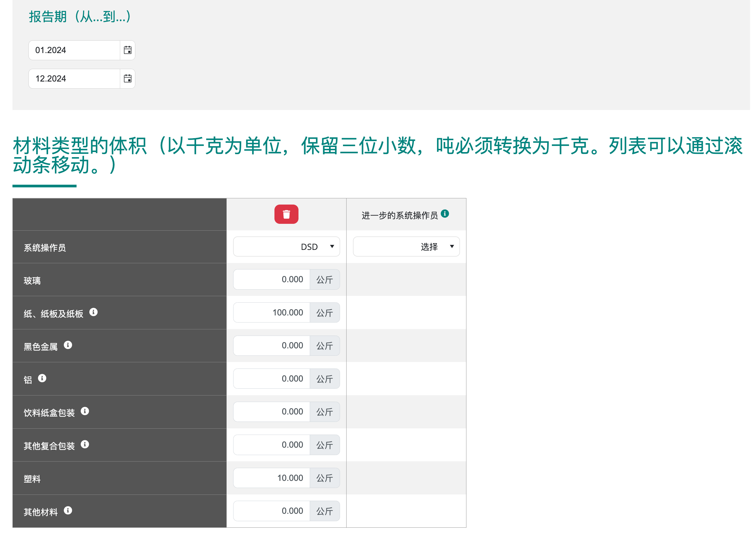Click the 饮料纸盒包装 row label
The image size is (756, 536).
point(49,413)
